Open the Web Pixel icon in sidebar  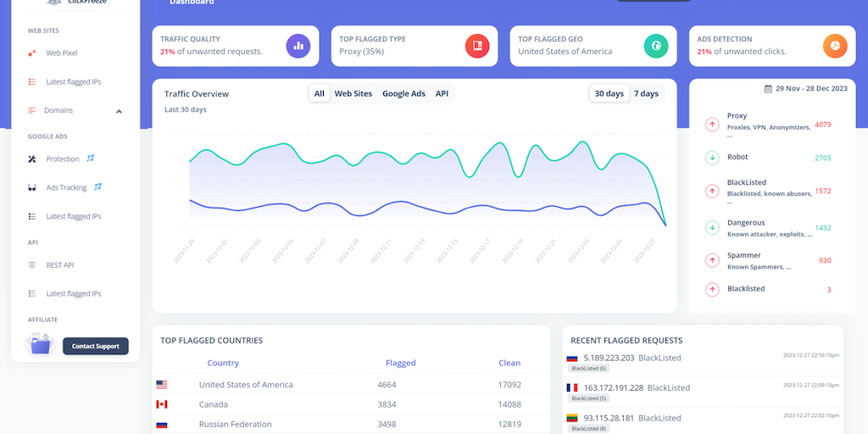coord(32,53)
